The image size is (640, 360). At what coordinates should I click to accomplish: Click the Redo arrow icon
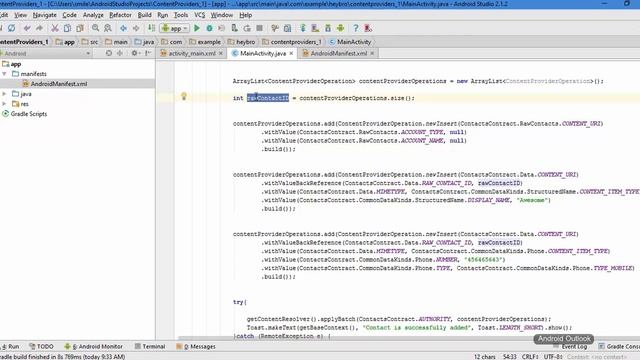[x=39, y=28]
